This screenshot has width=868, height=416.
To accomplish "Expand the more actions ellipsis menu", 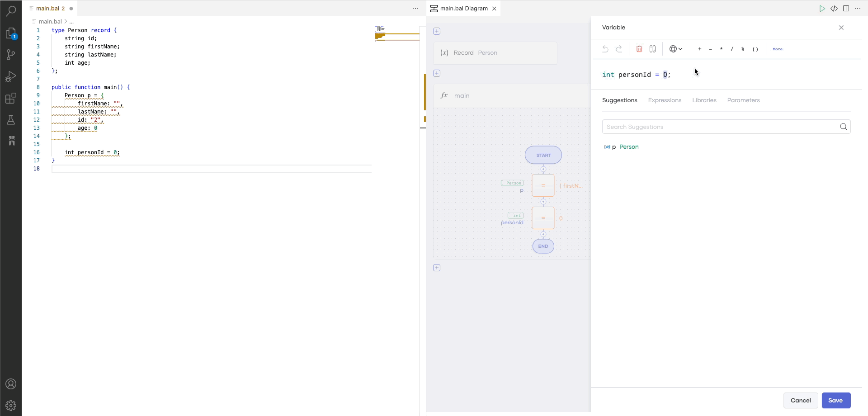I will tap(859, 9).
